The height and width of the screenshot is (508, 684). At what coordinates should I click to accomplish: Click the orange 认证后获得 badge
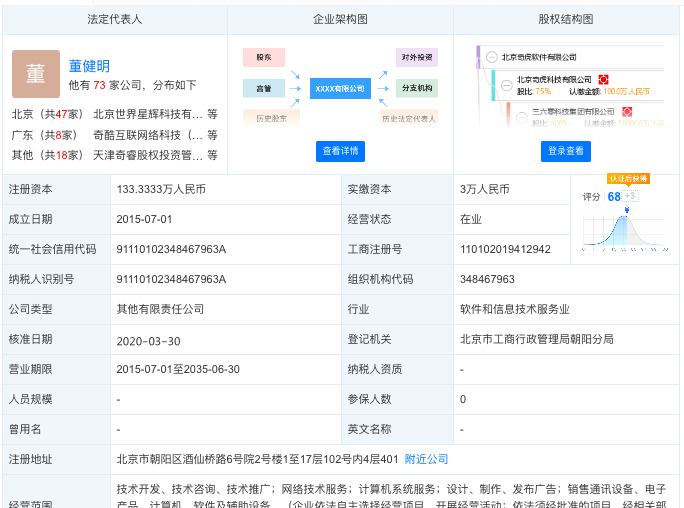coord(629,179)
